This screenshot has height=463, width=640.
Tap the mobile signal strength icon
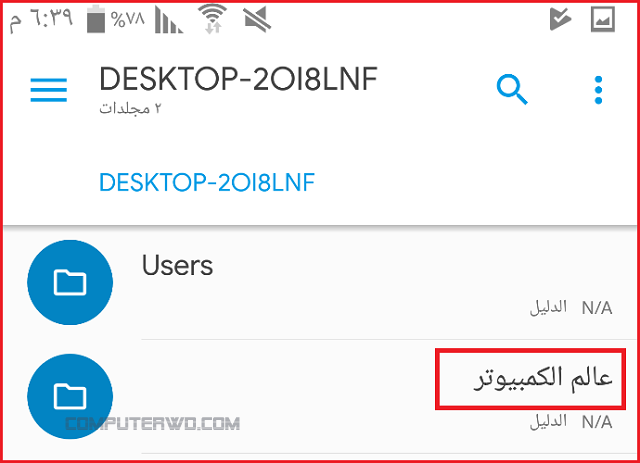coord(169,20)
